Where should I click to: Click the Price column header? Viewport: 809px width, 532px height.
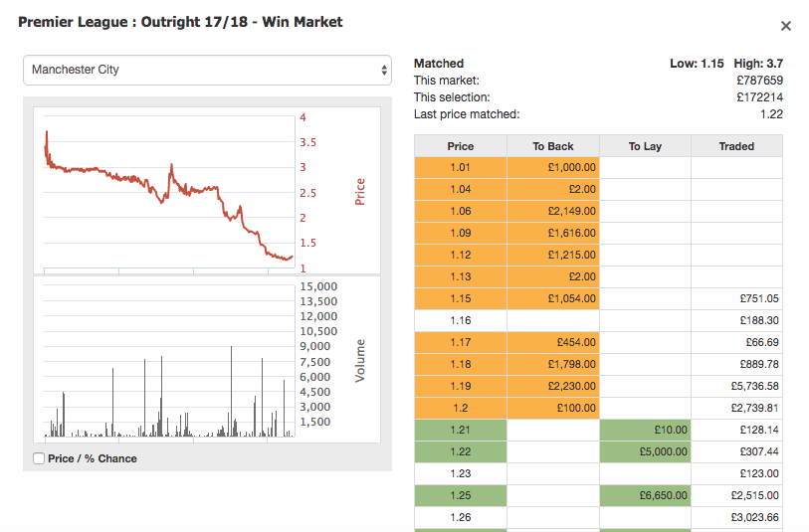(x=460, y=146)
